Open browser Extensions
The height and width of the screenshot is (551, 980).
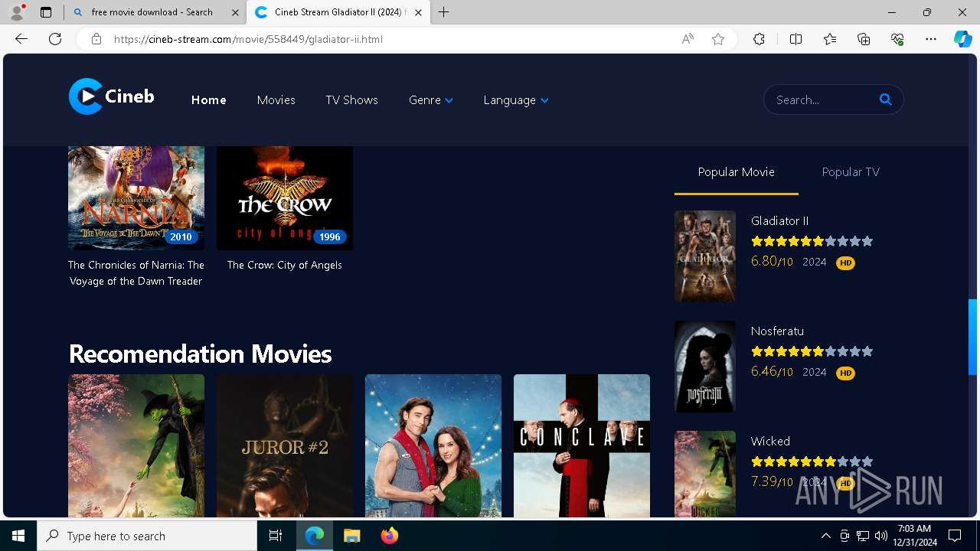click(x=759, y=39)
